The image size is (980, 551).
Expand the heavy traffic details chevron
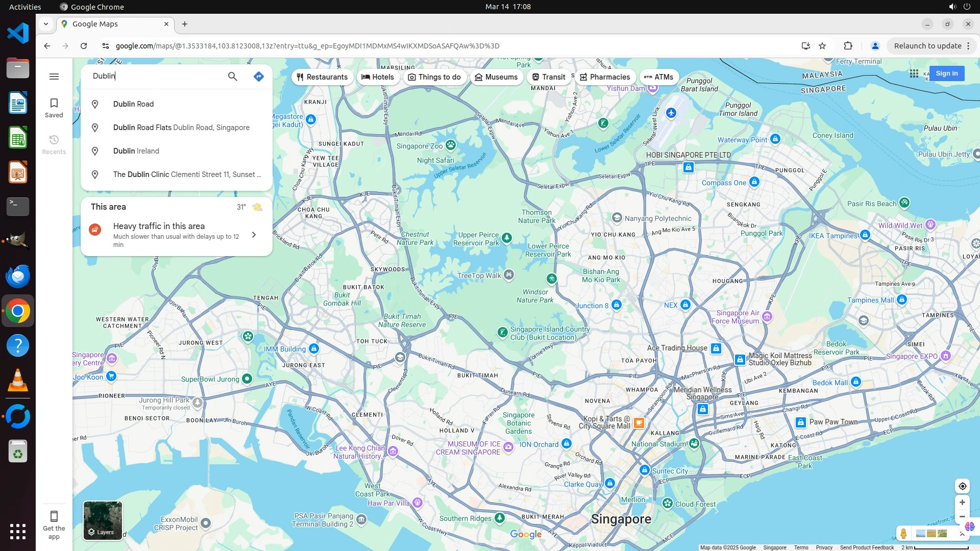(x=254, y=235)
